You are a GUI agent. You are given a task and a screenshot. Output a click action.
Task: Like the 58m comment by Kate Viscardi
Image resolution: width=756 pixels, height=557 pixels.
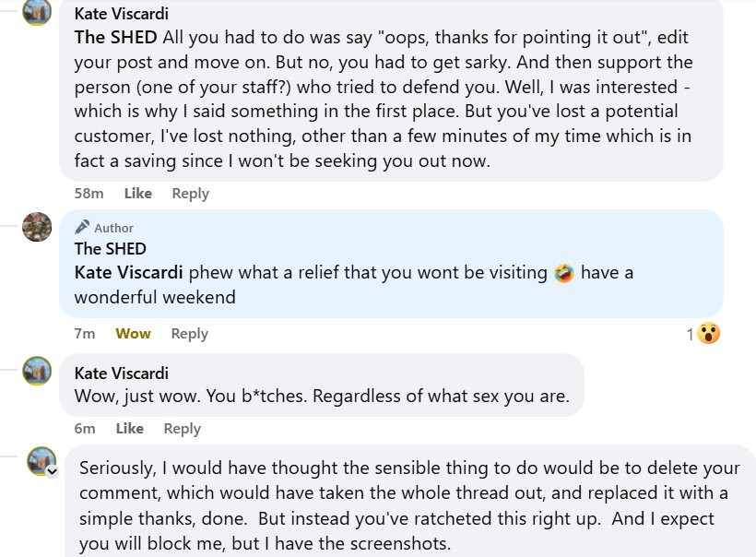[x=138, y=194]
